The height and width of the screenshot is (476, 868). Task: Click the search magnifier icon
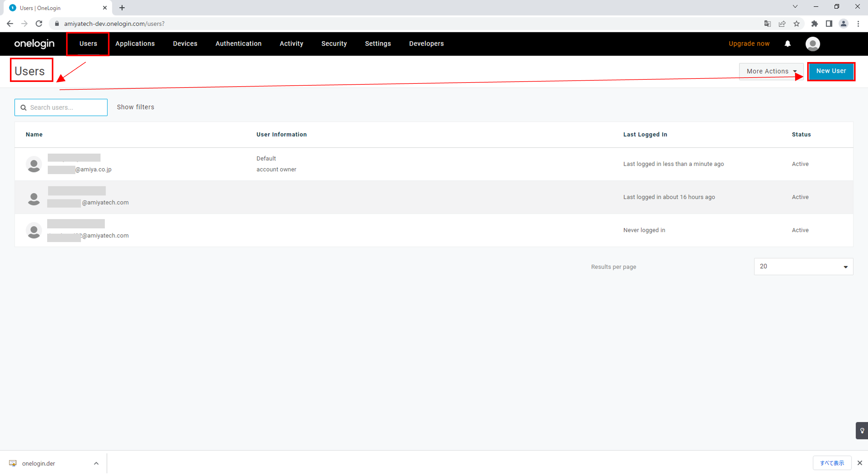24,108
